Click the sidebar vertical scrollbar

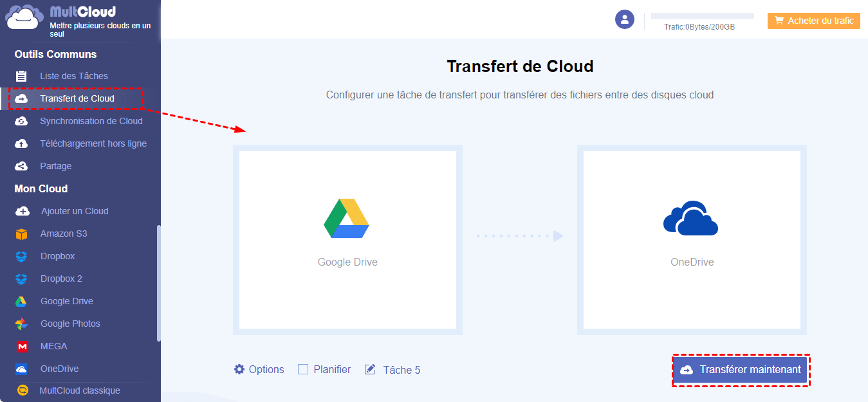click(158, 283)
